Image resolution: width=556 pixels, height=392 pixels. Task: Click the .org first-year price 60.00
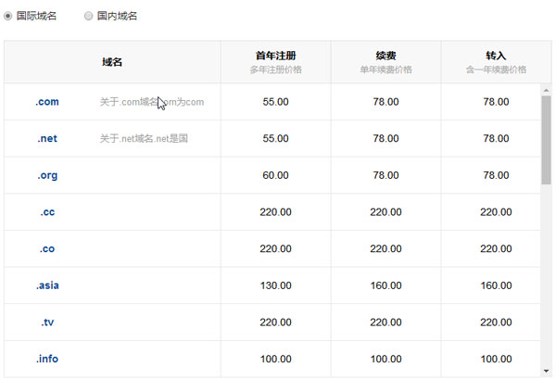click(275, 175)
